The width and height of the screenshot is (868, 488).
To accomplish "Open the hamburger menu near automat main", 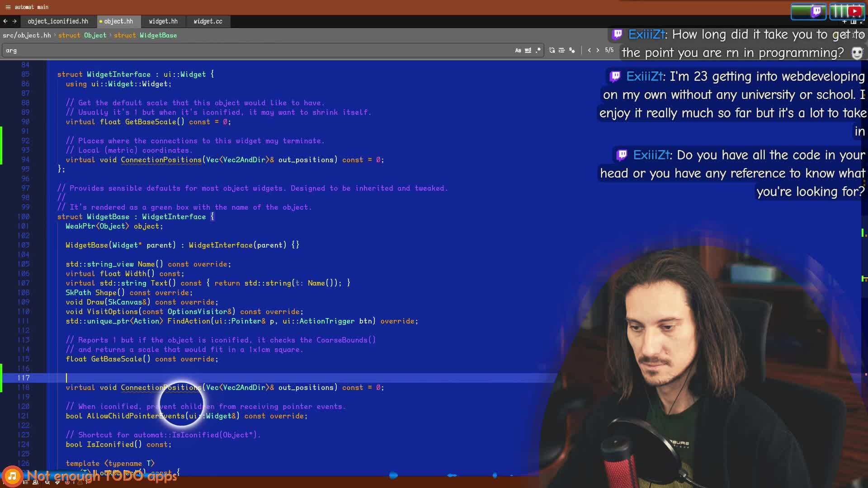I will point(8,7).
